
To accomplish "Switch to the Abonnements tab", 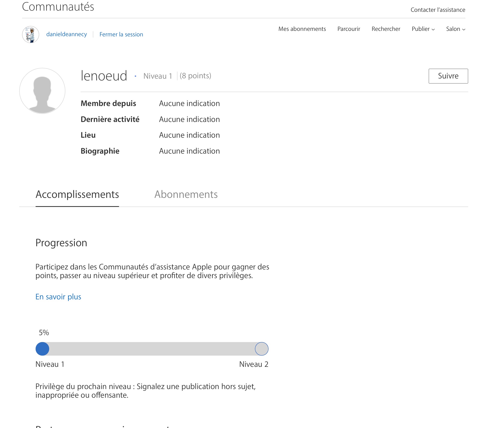I will click(186, 194).
